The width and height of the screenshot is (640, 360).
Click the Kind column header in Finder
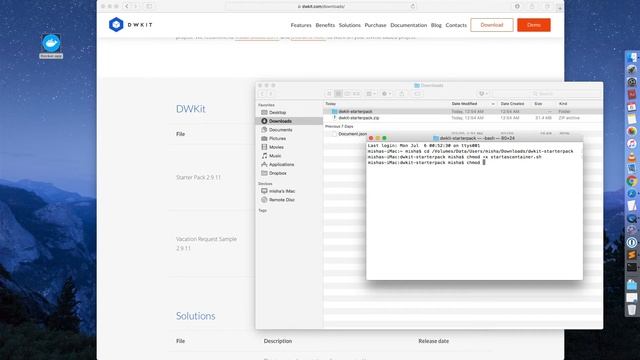click(x=579, y=104)
